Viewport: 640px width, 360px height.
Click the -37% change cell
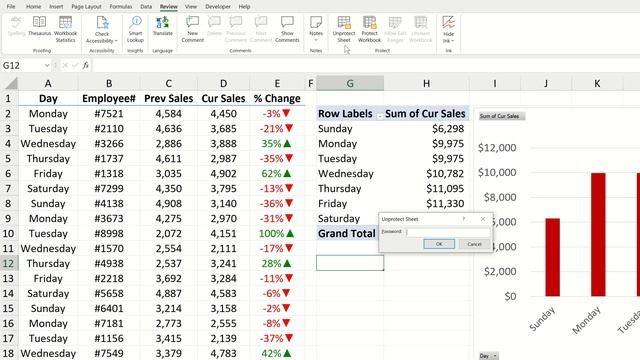click(277, 339)
